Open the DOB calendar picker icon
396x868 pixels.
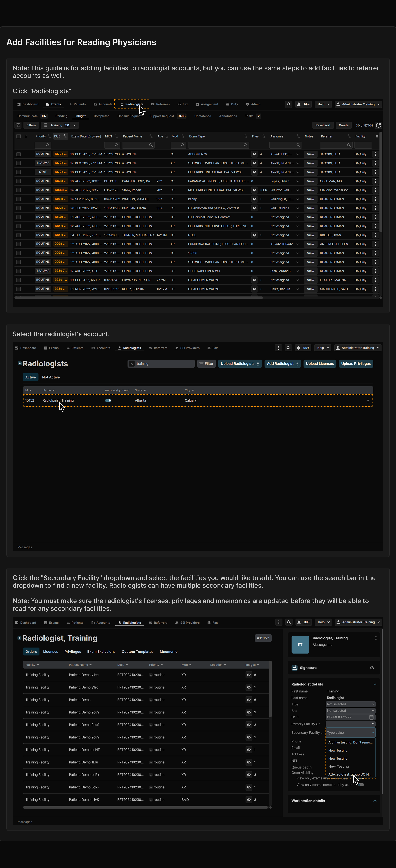pos(371,717)
